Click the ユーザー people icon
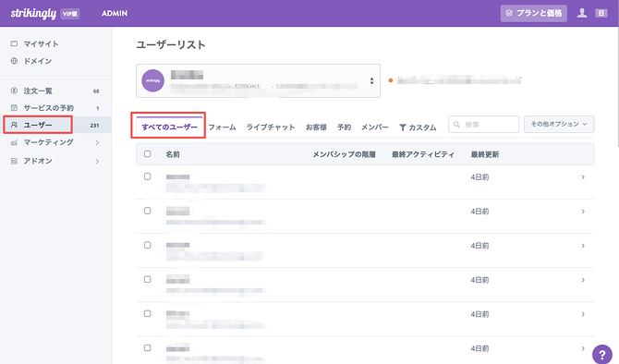Viewport: 619px width, 364px height. click(x=14, y=125)
